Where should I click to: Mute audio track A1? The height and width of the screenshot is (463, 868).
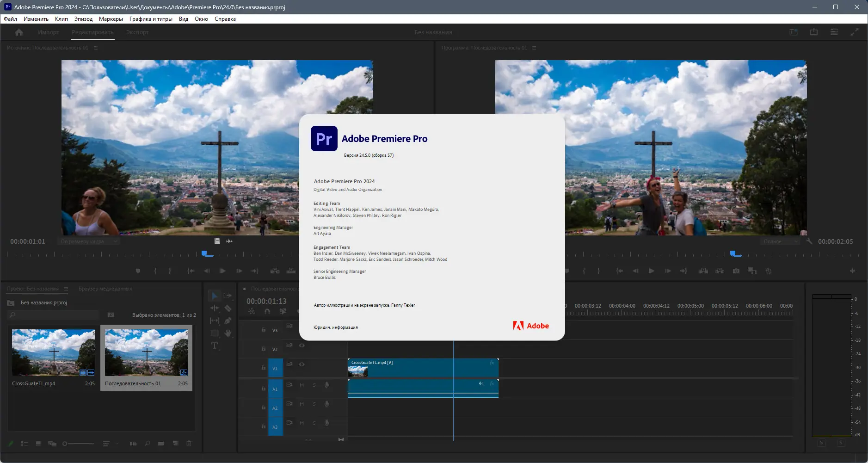coord(302,384)
